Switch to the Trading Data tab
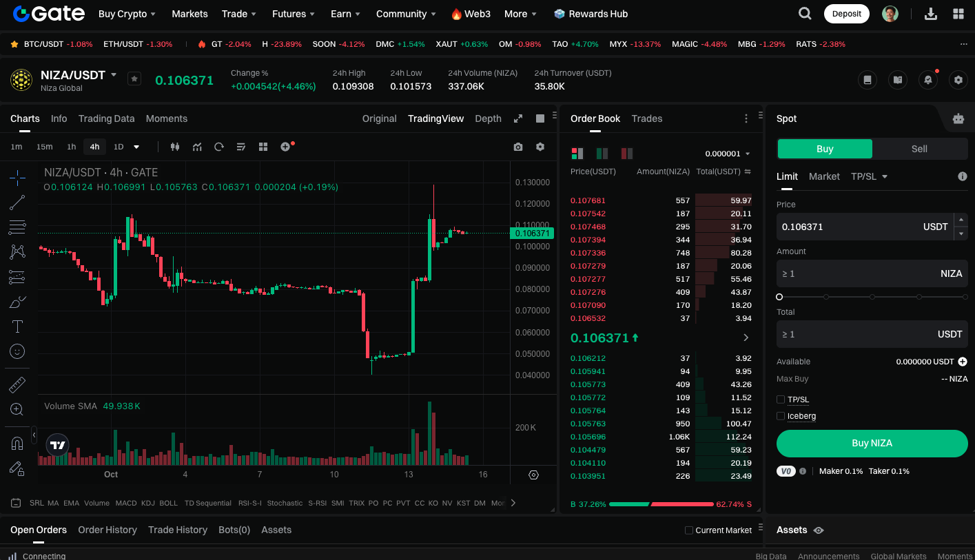975x560 pixels. [106, 118]
